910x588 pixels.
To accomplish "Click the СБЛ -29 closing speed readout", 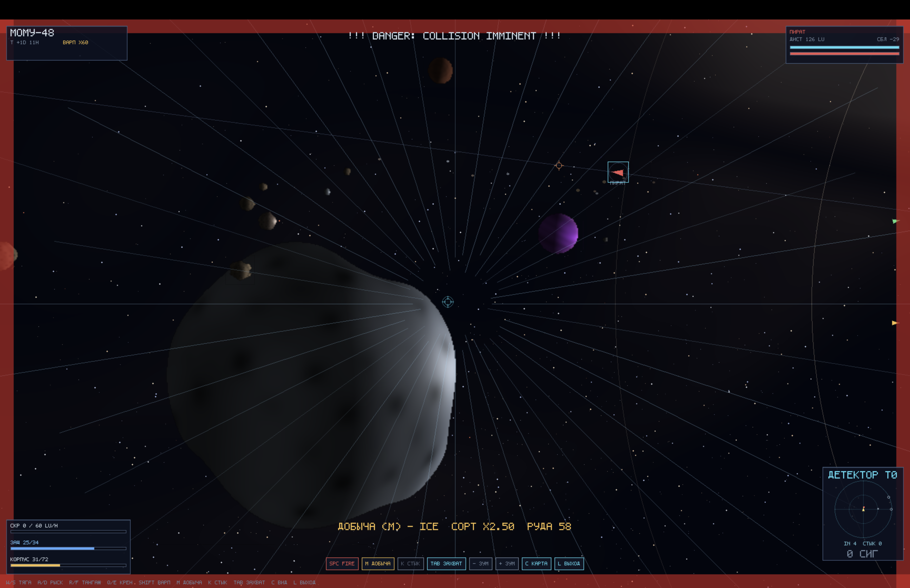I will pyautogui.click(x=888, y=39).
